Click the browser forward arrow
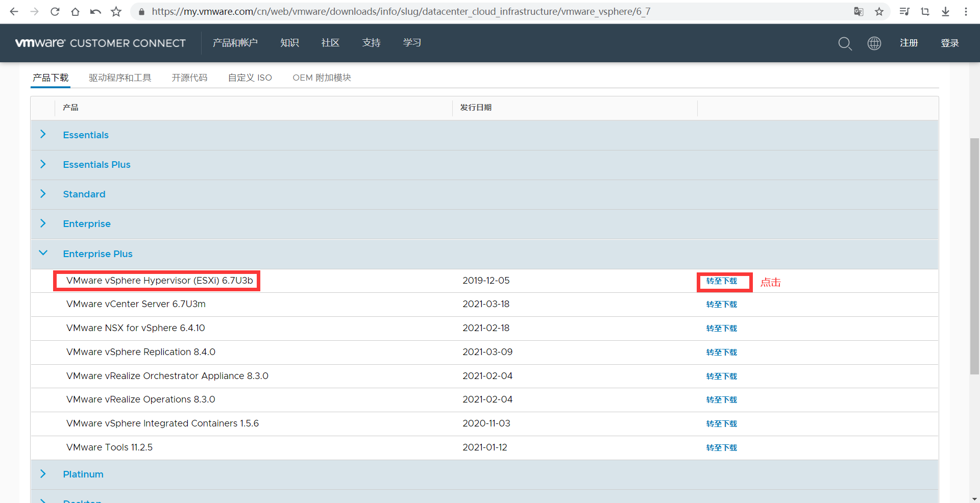Image resolution: width=980 pixels, height=503 pixels. pyautogui.click(x=34, y=11)
